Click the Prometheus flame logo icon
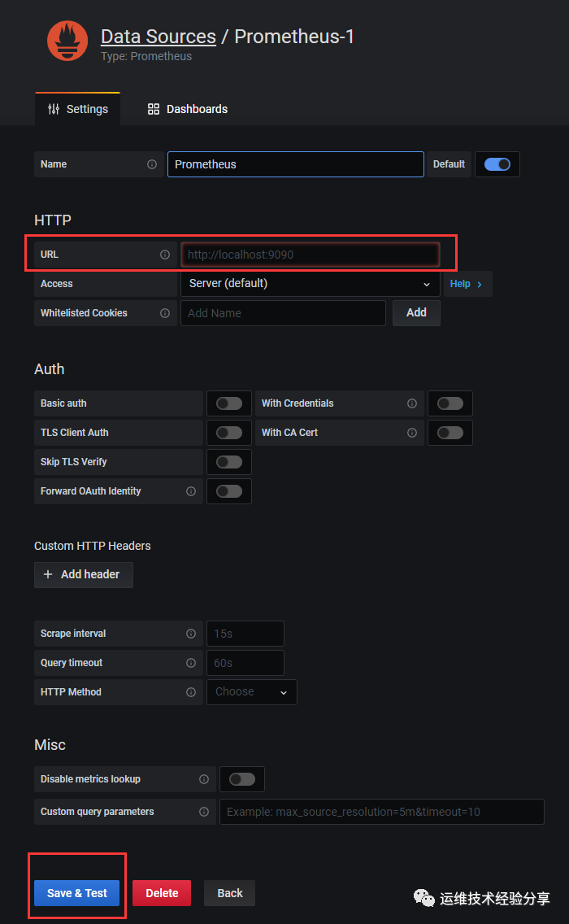 [x=67, y=40]
